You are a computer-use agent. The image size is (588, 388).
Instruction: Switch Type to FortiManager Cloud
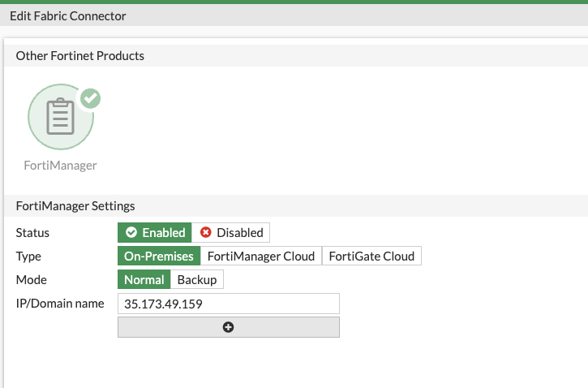[261, 256]
